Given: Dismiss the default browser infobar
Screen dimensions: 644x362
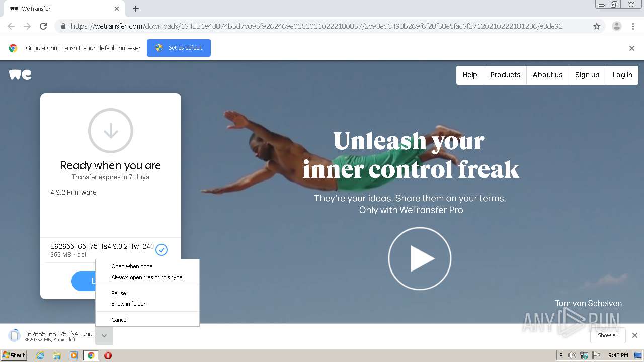Looking at the screenshot, I should point(632,48).
